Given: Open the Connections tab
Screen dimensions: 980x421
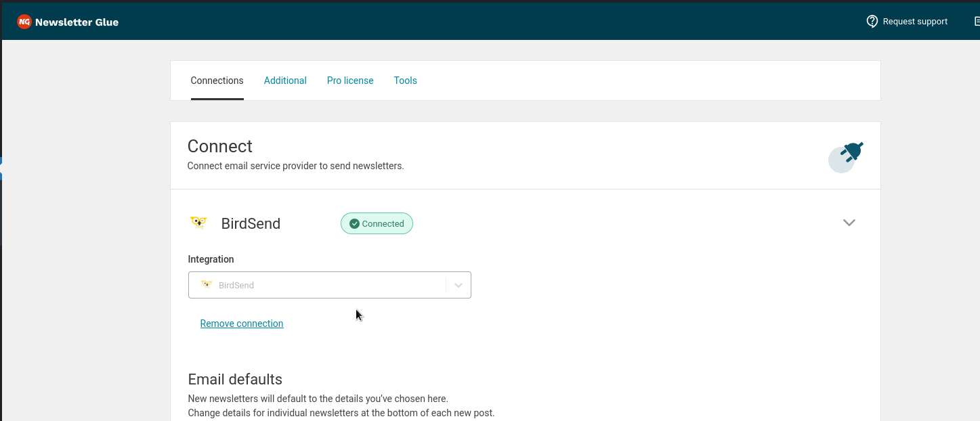Looking at the screenshot, I should (x=217, y=81).
